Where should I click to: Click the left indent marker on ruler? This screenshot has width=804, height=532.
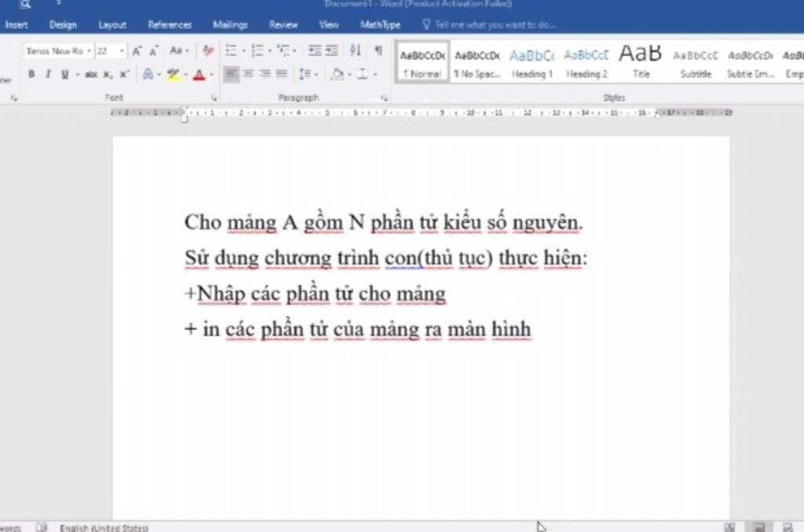[x=185, y=119]
